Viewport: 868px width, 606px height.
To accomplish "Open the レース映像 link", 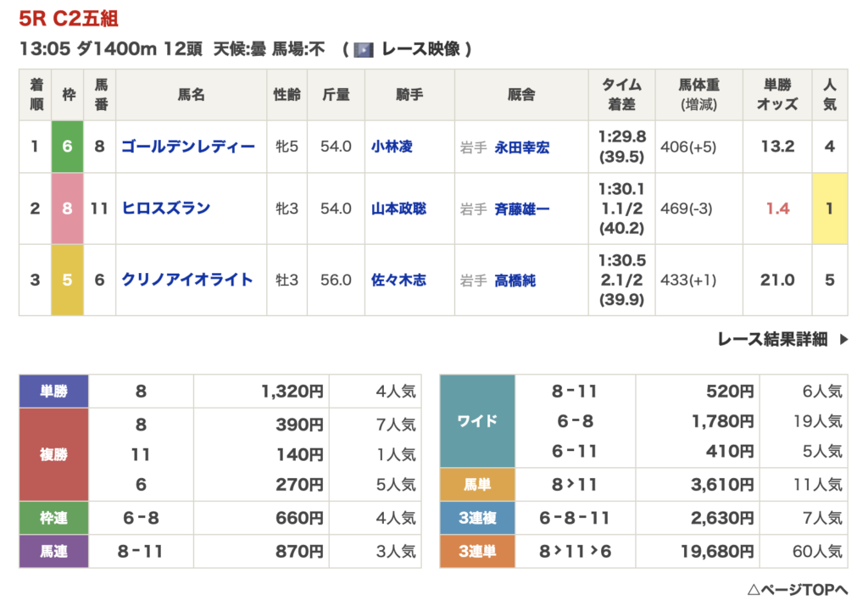I will [x=420, y=49].
